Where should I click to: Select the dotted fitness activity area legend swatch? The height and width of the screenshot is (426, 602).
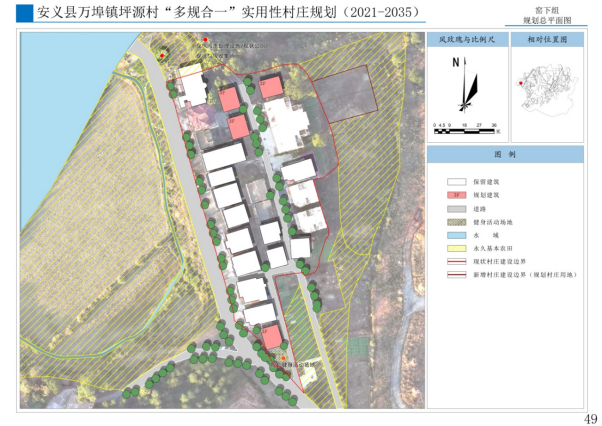point(455,222)
